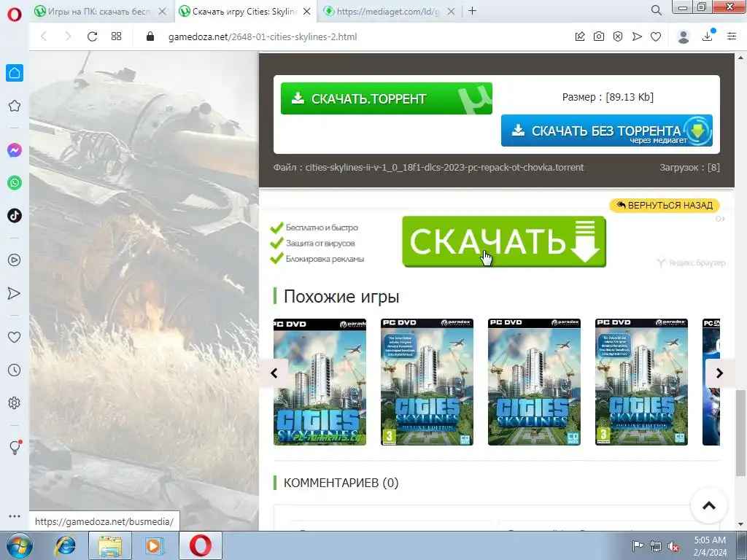Click scrollbar down arrow
Image resolution: width=747 pixels, height=560 pixels.
pos(741,525)
